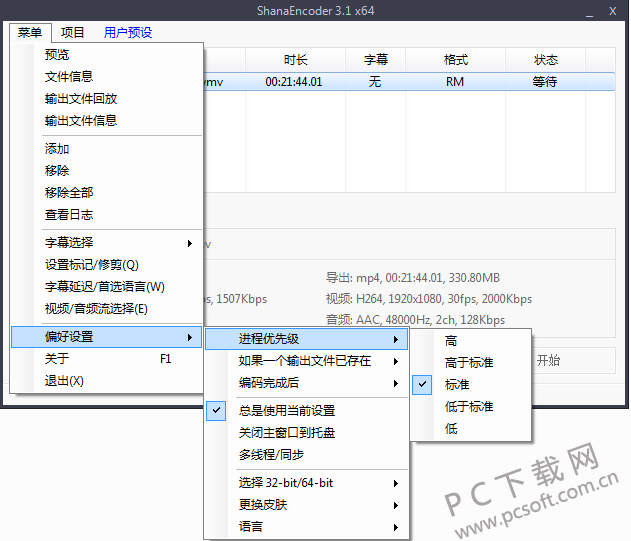Click the 音频 AAC info line
This screenshot has height=541, width=631.
point(415,320)
